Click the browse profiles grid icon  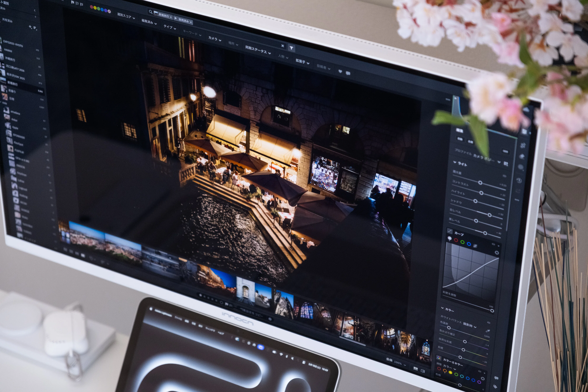click(x=506, y=164)
